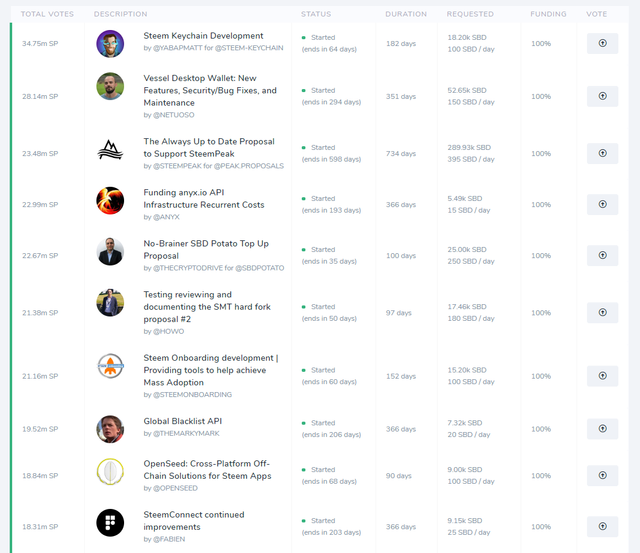The width and height of the screenshot is (640, 553).
Task: Select the 18.31m SP vote total
Action: click(40, 527)
